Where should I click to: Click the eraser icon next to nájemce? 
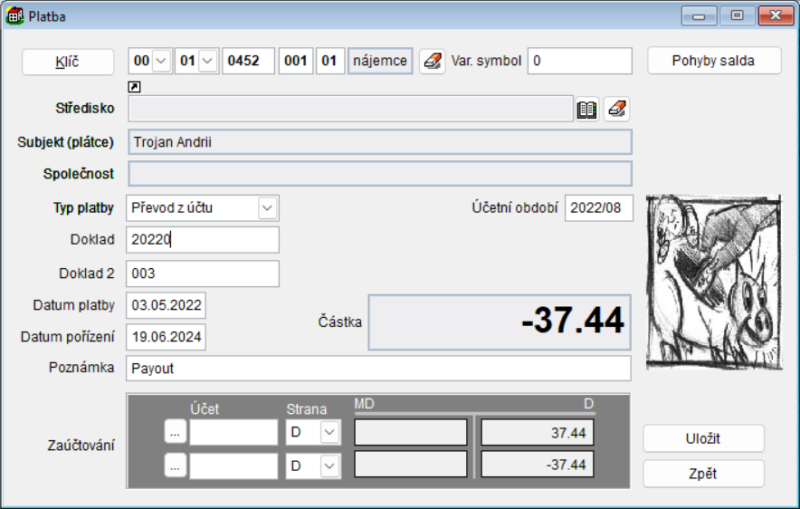(x=431, y=61)
